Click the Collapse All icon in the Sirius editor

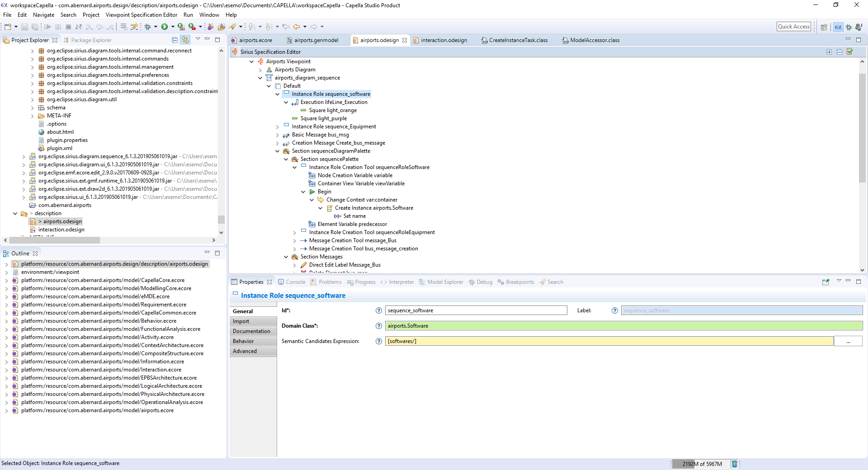(x=840, y=52)
